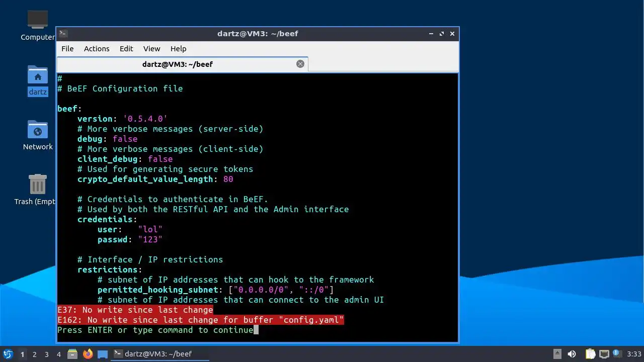Select the dartz@VM3: ~/beef terminal tab
The height and width of the screenshot is (362, 644).
(x=182, y=64)
